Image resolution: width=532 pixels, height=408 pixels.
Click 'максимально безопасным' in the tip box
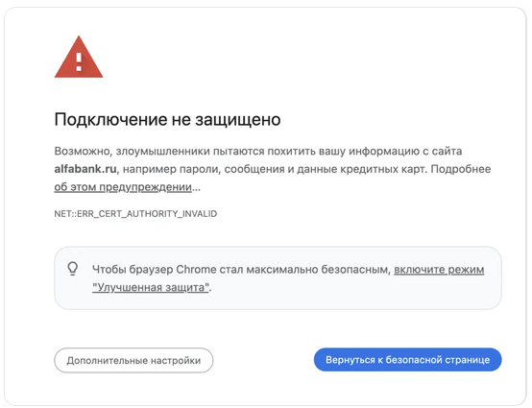click(x=318, y=270)
